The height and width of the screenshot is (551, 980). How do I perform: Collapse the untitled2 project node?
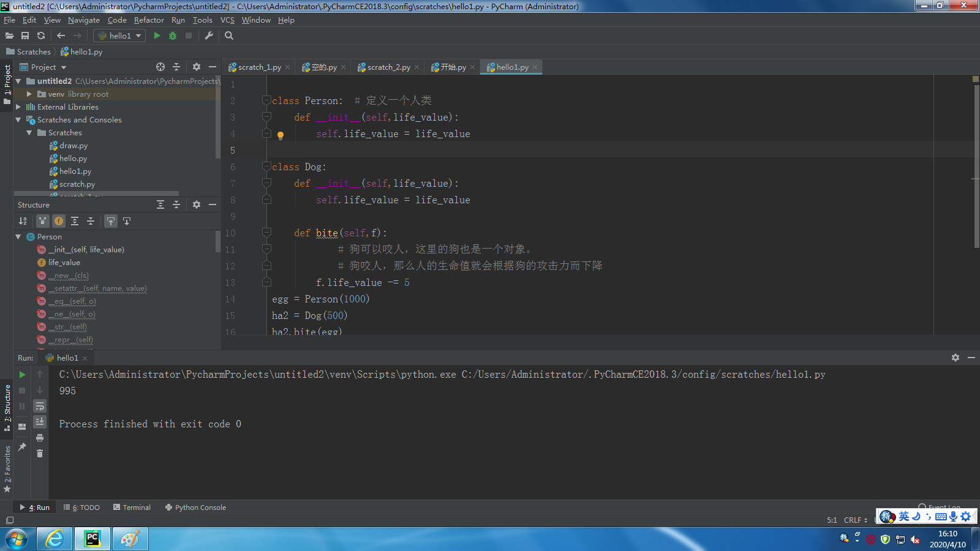18,81
